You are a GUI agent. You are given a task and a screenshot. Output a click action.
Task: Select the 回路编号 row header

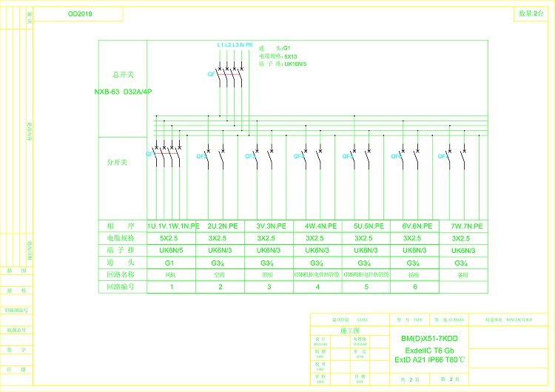(121, 286)
